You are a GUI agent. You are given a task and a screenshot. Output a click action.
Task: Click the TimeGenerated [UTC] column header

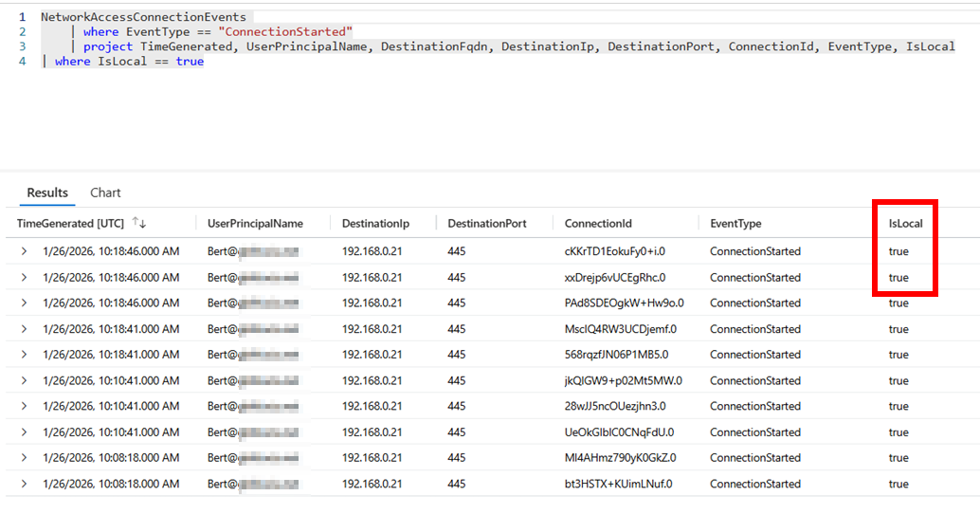[71, 223]
